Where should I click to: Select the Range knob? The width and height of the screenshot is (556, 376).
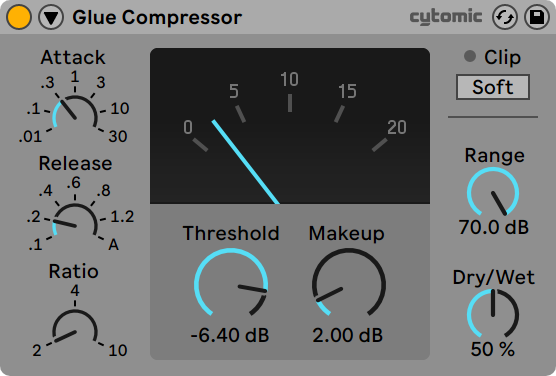493,193
